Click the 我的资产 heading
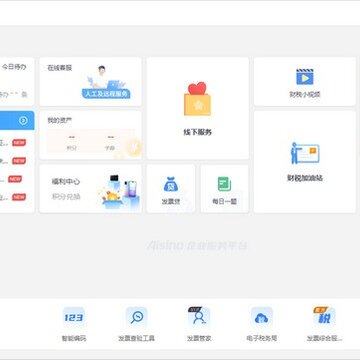The image size is (360, 360). [x=60, y=121]
